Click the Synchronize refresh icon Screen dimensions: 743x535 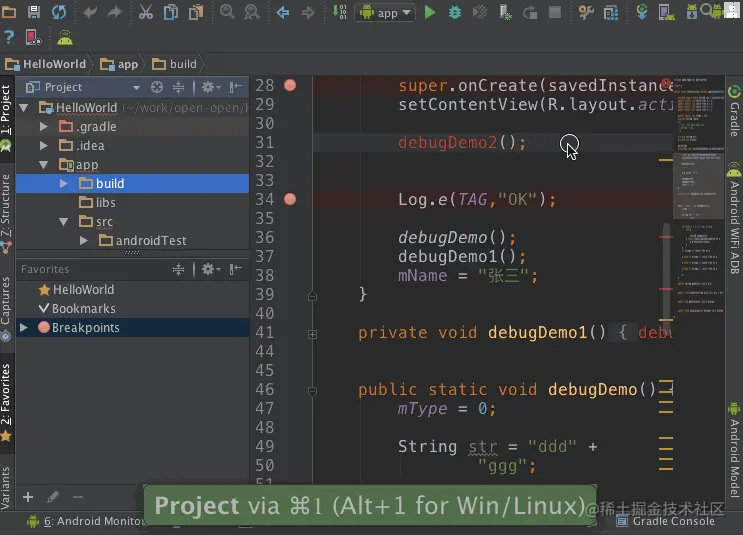coord(59,11)
